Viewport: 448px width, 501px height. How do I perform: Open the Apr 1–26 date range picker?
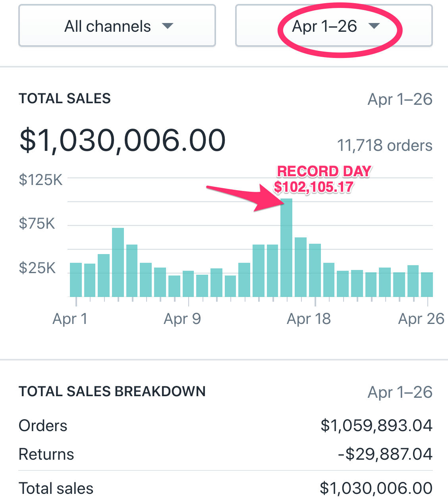click(x=334, y=26)
